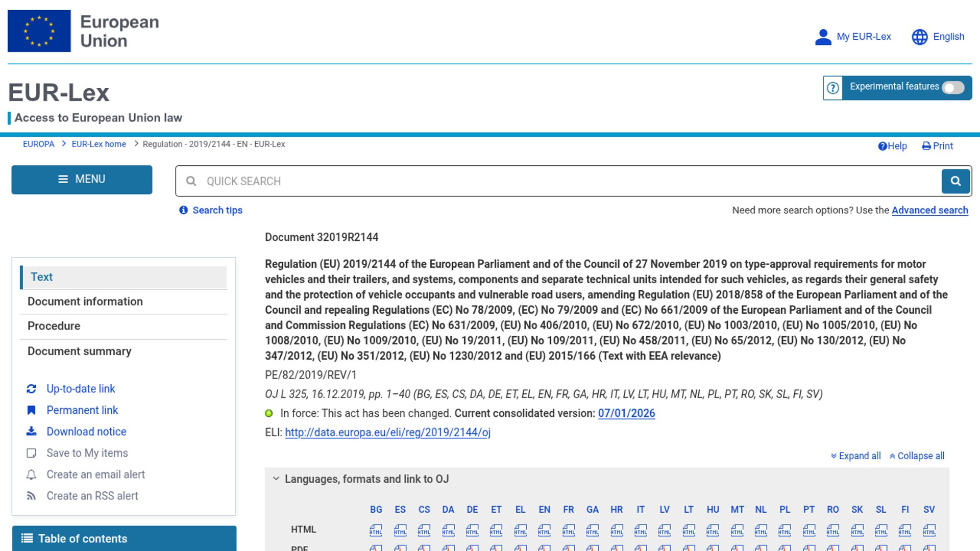Open the BG HTML document icon

pyautogui.click(x=376, y=530)
